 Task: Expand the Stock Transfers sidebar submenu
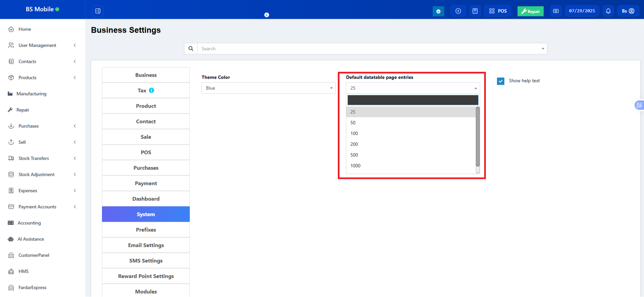click(x=42, y=158)
